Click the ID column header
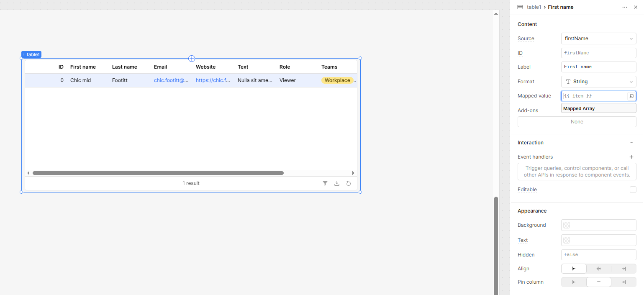The height and width of the screenshot is (295, 644). (x=61, y=67)
